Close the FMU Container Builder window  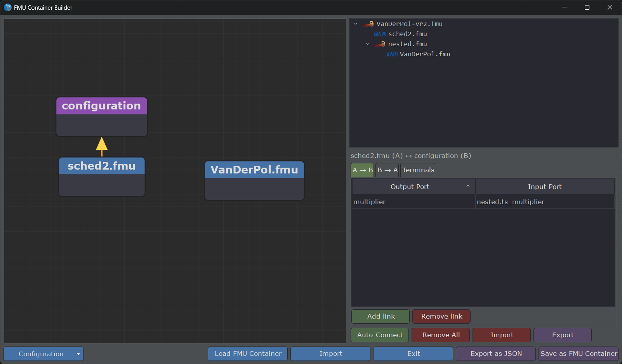(x=610, y=7)
